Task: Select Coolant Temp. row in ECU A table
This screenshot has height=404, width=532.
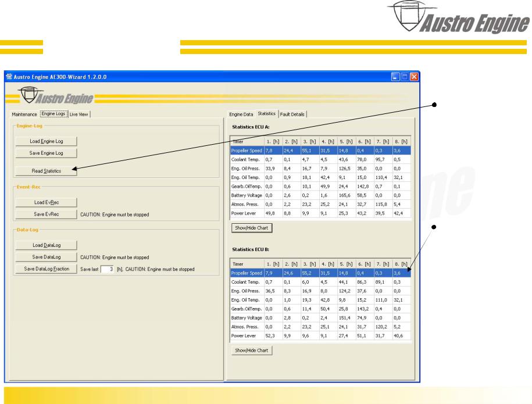Action: 320,159
